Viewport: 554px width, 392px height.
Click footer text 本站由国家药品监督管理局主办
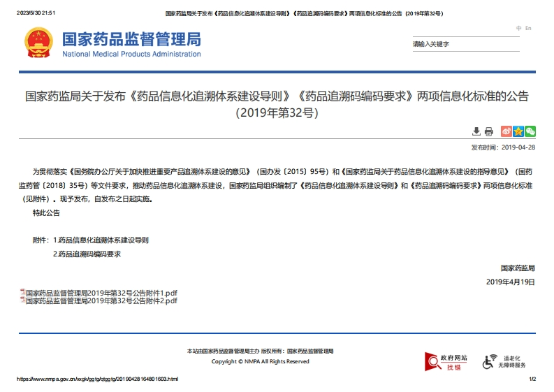point(224,351)
